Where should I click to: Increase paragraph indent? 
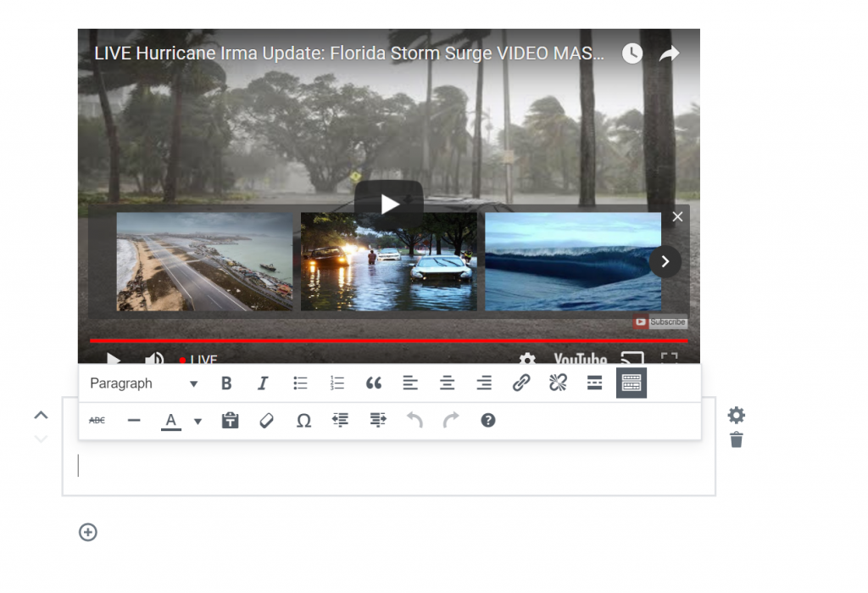point(377,421)
